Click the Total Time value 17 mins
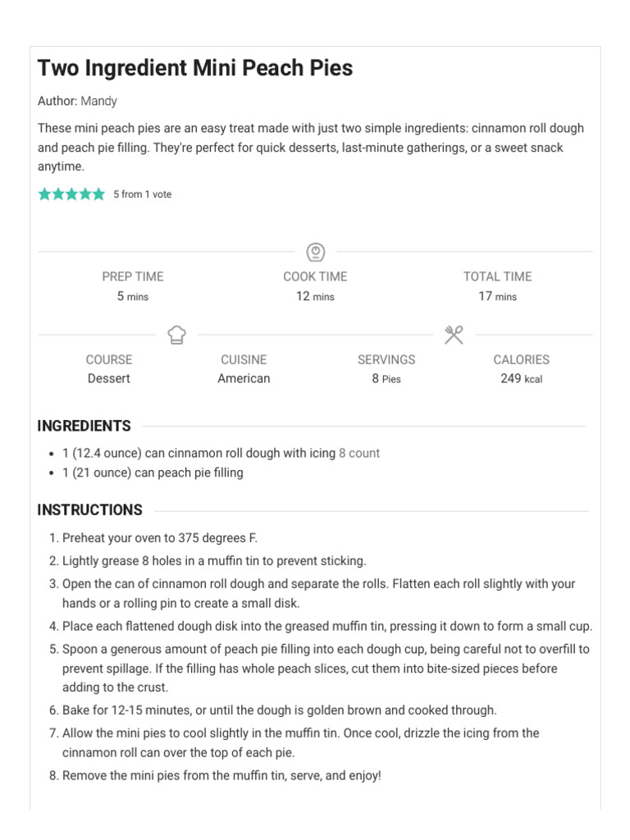Screen dimensions: 630x840 pyautogui.click(x=498, y=296)
